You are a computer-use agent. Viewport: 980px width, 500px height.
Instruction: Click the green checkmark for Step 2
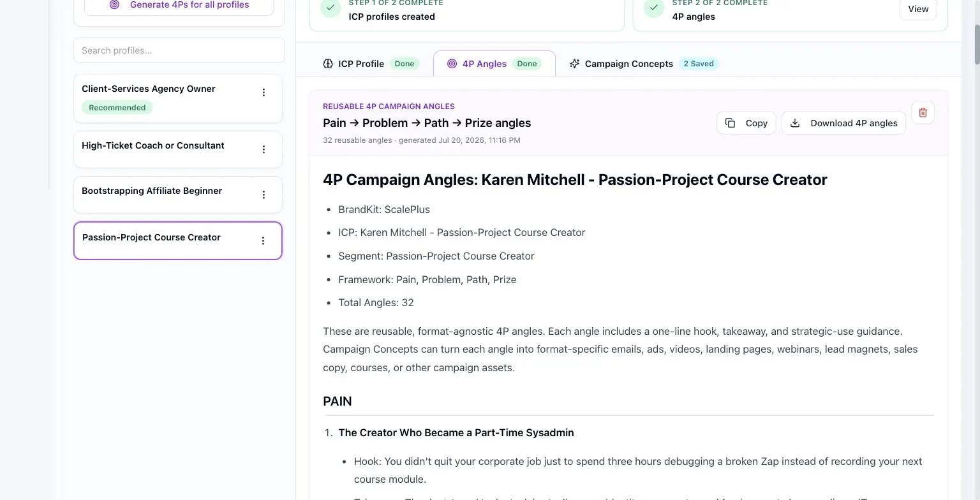[x=654, y=8]
